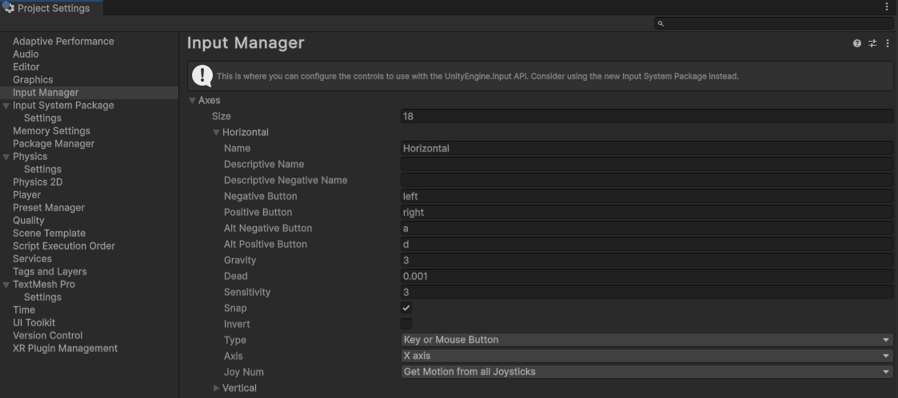Click the Dead property label
The height and width of the screenshot is (398, 898).
(x=235, y=277)
